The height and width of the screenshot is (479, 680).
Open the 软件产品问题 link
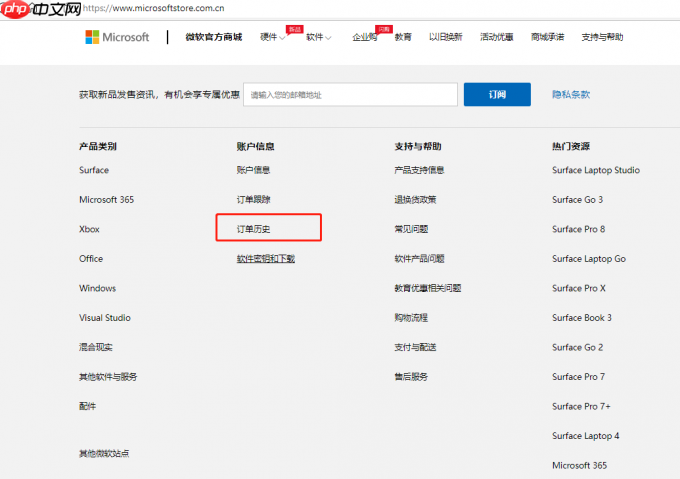(x=419, y=259)
